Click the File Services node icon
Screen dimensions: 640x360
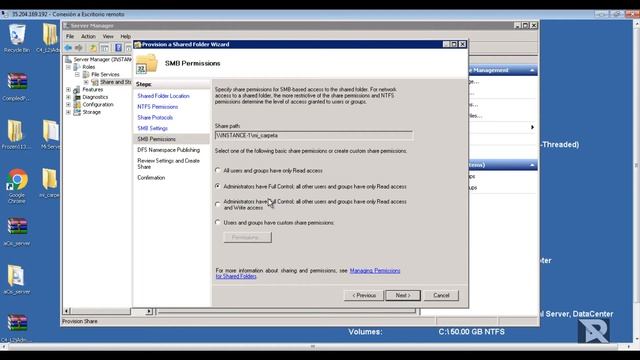click(86, 74)
